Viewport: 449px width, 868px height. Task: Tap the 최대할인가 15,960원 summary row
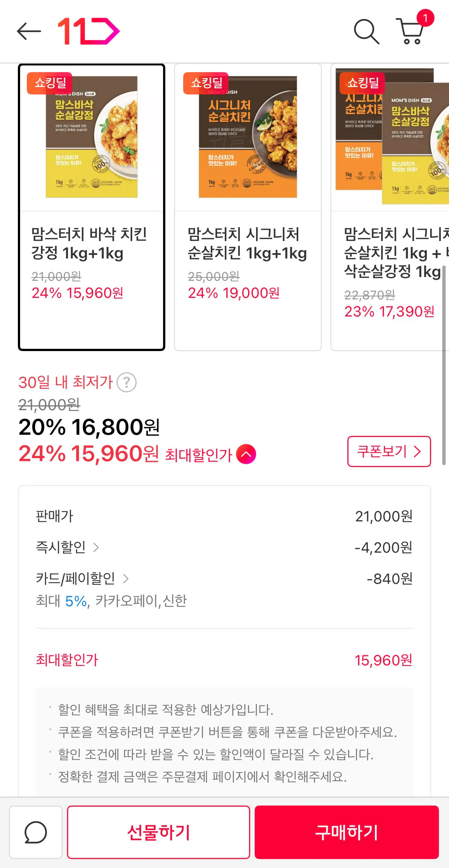pos(224,660)
